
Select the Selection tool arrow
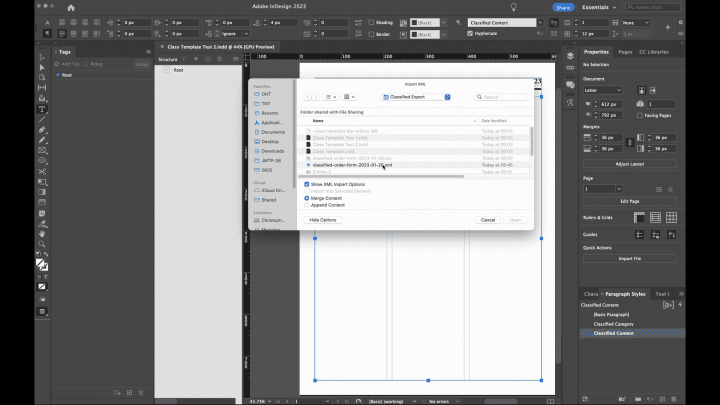[x=42, y=57]
